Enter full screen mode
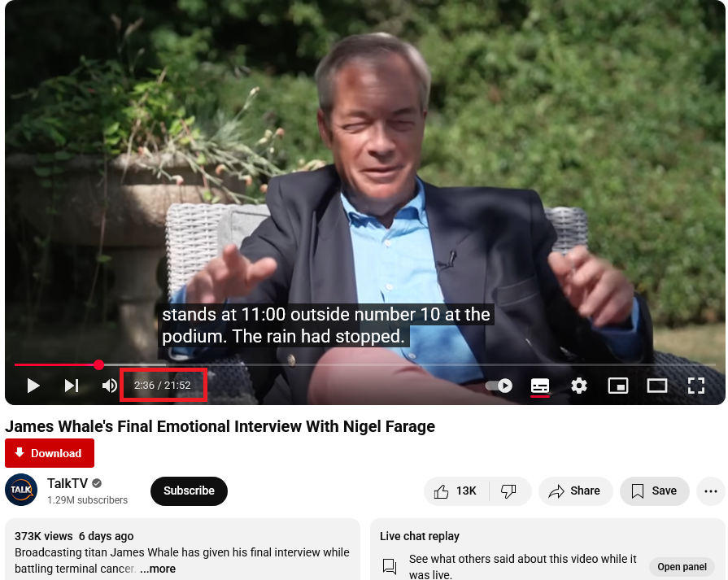 pyautogui.click(x=696, y=386)
